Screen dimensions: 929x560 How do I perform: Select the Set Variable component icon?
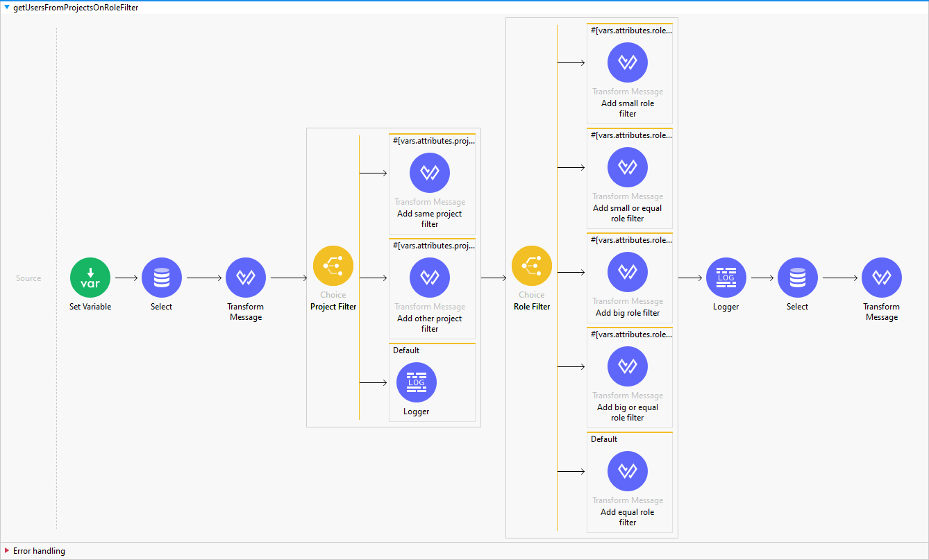pyautogui.click(x=90, y=278)
